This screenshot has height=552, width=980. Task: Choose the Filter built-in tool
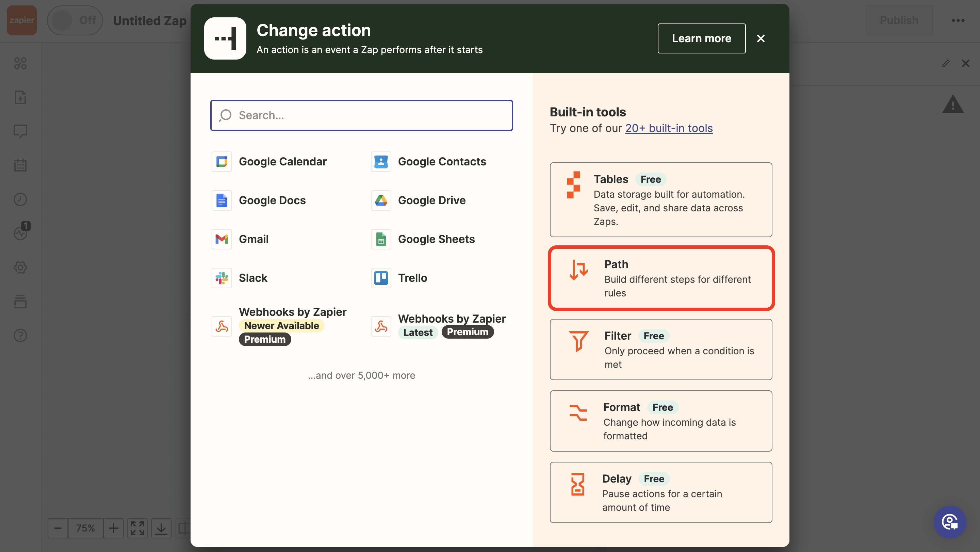[661, 349]
